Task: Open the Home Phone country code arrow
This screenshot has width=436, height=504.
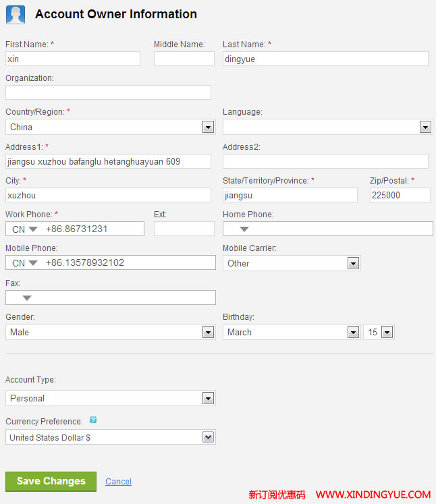Action: pyautogui.click(x=244, y=229)
